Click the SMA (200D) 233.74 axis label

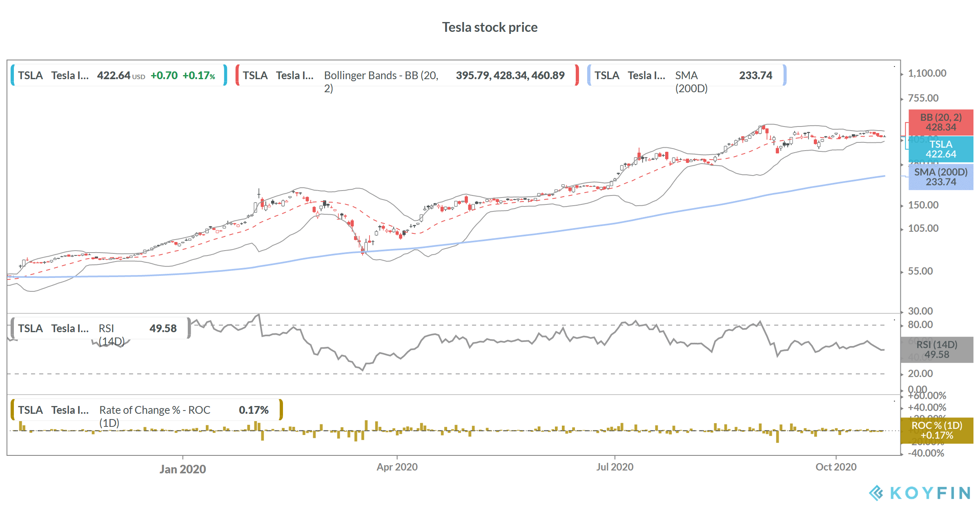click(941, 177)
